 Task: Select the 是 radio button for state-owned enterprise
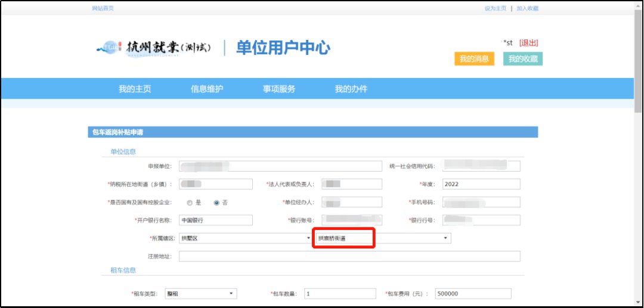(x=190, y=203)
